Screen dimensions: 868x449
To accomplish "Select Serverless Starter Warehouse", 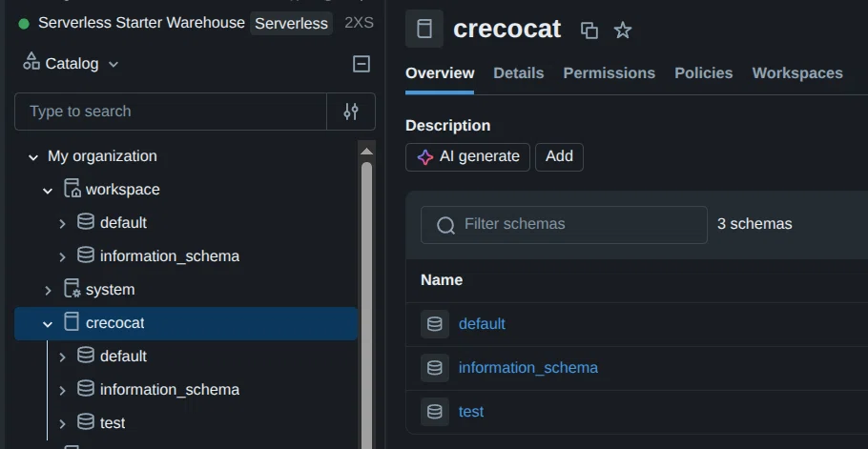I will (141, 23).
